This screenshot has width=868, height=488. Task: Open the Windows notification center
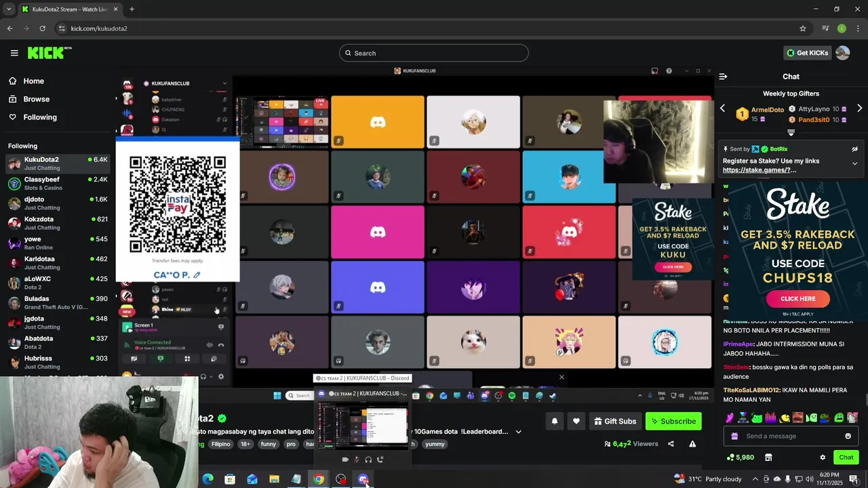pos(854,479)
